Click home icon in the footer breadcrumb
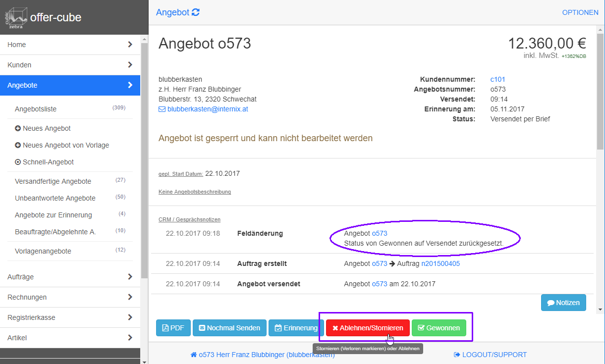The width and height of the screenshot is (605, 364). tap(194, 355)
